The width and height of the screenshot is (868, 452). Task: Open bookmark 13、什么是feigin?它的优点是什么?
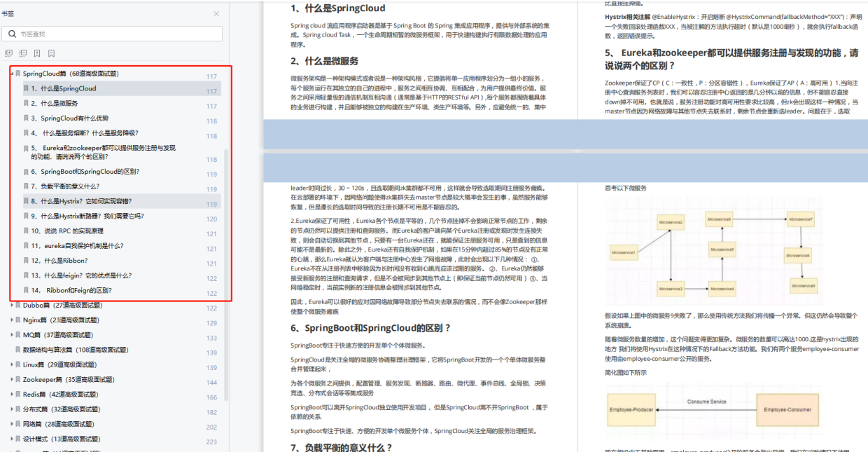[x=81, y=275]
